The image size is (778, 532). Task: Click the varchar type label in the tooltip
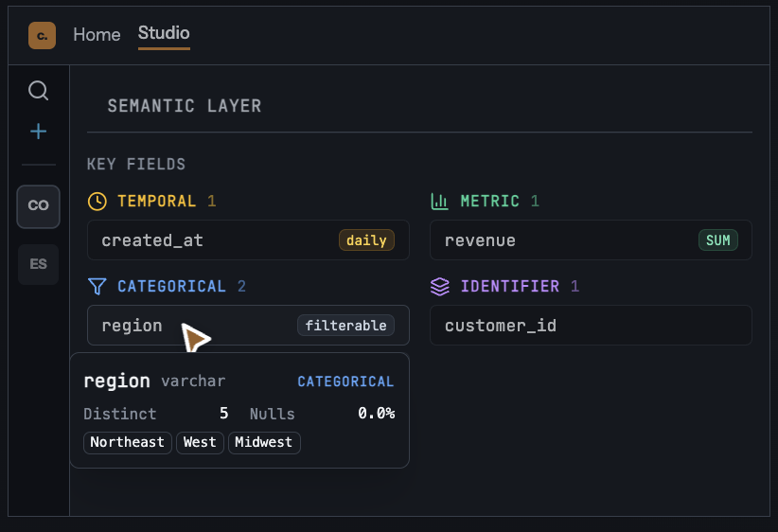(x=193, y=381)
